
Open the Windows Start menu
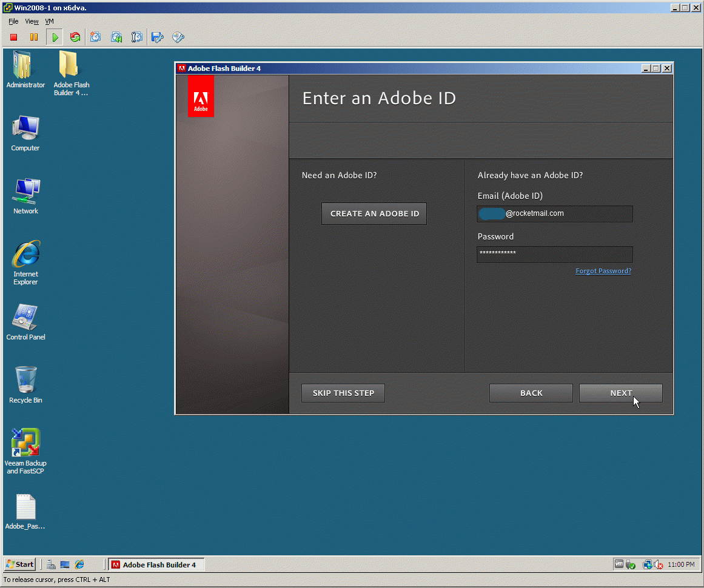[20, 564]
